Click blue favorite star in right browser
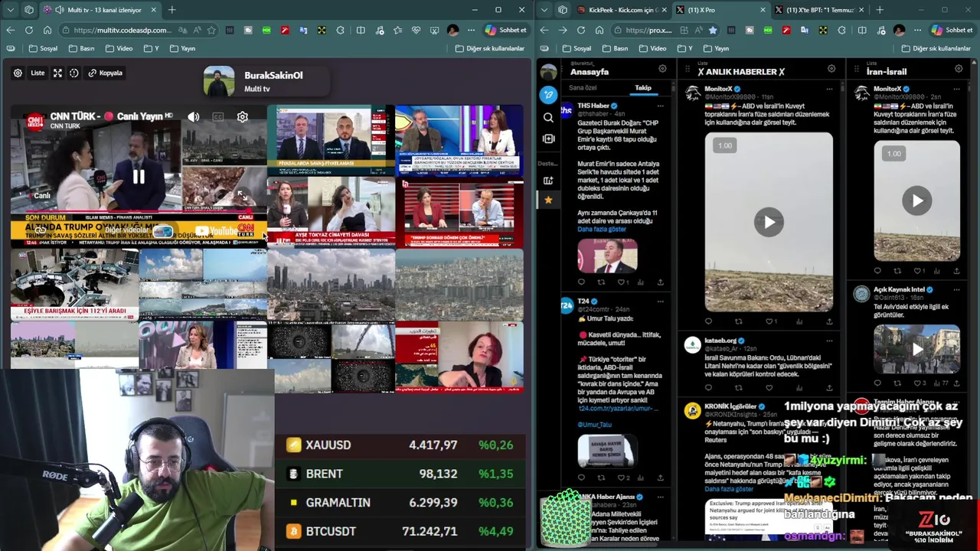This screenshot has height=551, width=980. click(713, 30)
